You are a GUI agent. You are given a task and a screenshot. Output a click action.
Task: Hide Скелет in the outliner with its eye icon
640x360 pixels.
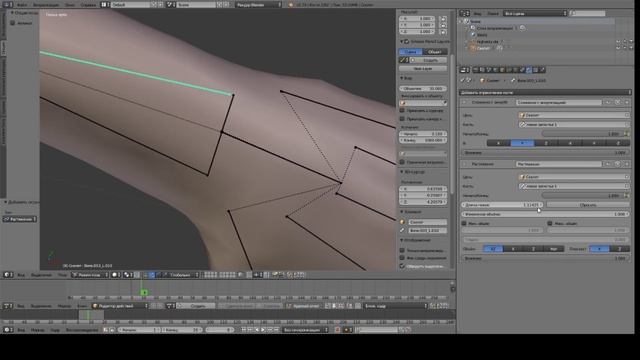(618, 48)
